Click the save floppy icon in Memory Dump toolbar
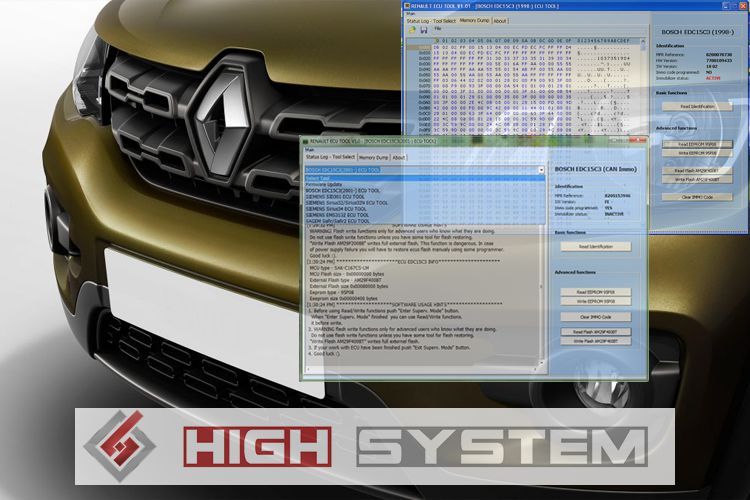This screenshot has height=500, width=750. (424, 30)
